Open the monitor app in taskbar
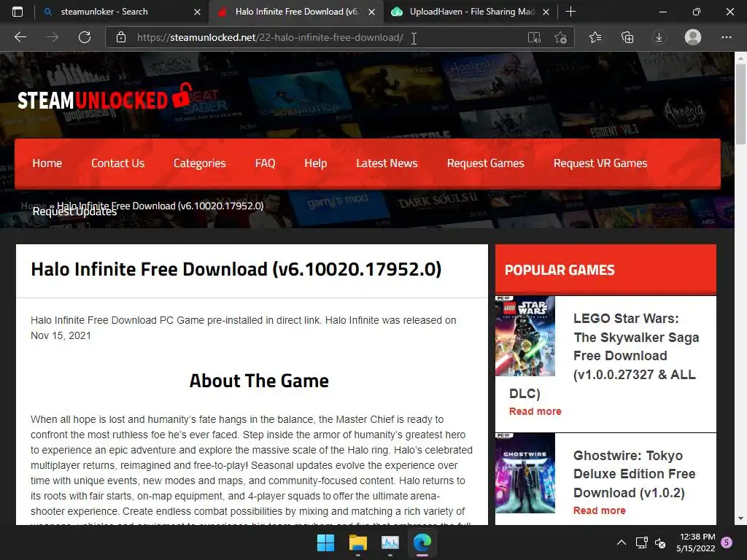The image size is (747, 560). tap(390, 542)
